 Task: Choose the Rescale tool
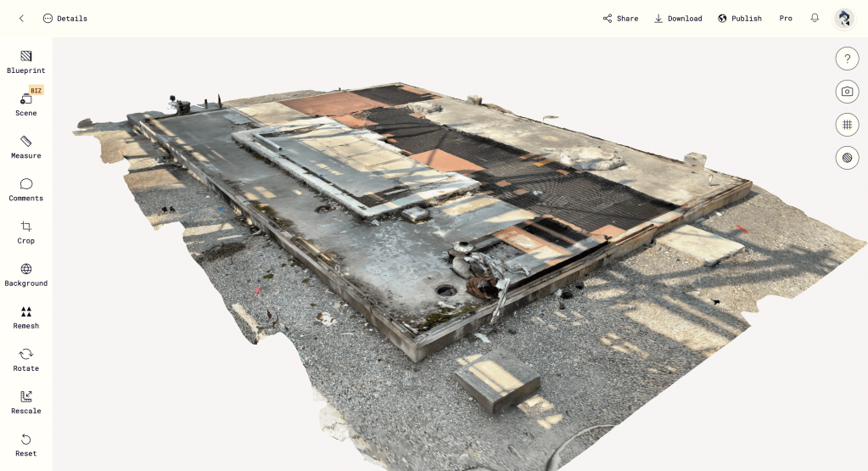(x=26, y=401)
